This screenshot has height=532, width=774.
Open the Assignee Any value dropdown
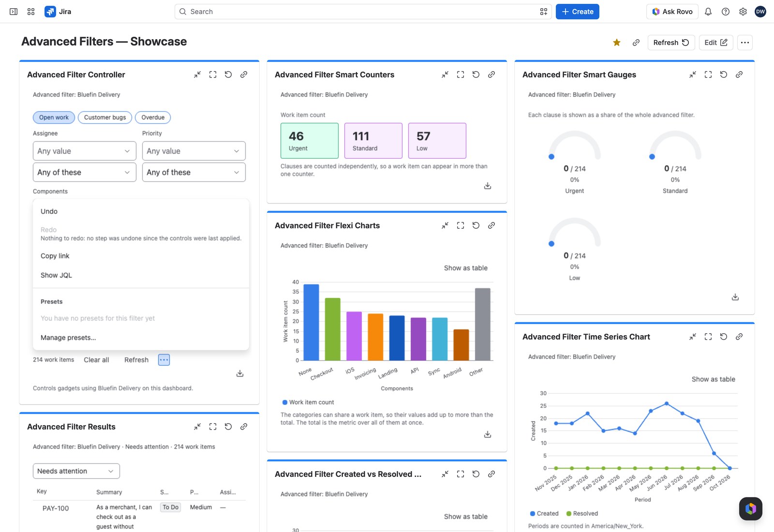pos(85,151)
